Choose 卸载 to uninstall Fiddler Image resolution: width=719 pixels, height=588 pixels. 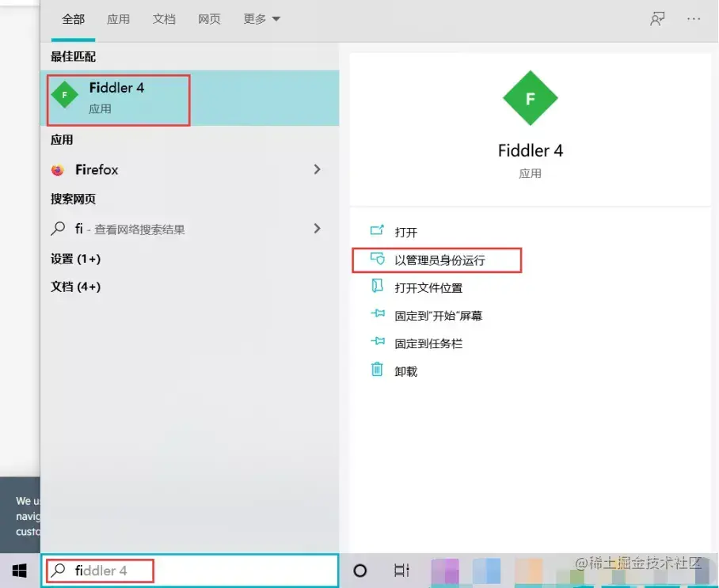[405, 372]
